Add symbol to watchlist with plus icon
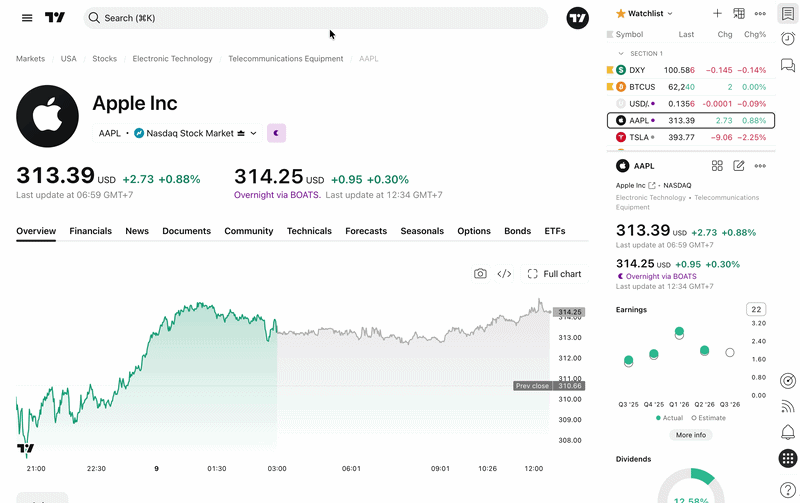This screenshot has height=503, width=800. 717,14
